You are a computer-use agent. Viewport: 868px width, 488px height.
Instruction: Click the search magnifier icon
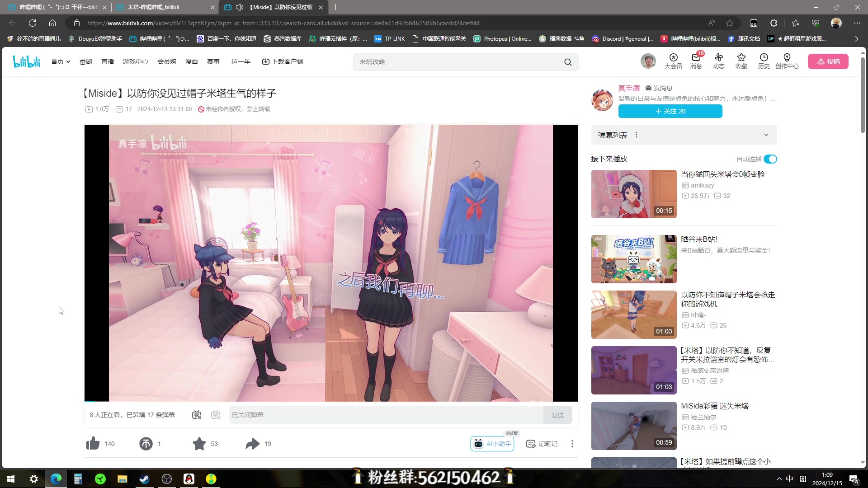tap(568, 62)
